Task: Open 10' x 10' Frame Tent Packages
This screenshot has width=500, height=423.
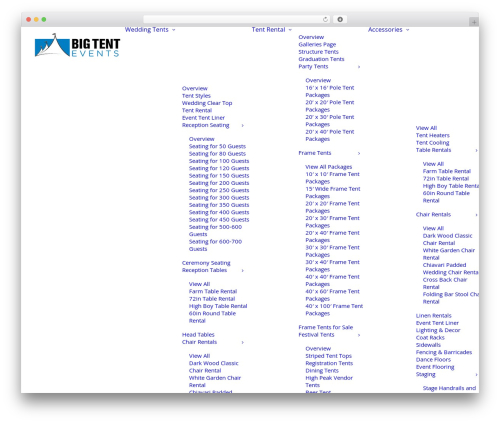Action: pos(332,178)
